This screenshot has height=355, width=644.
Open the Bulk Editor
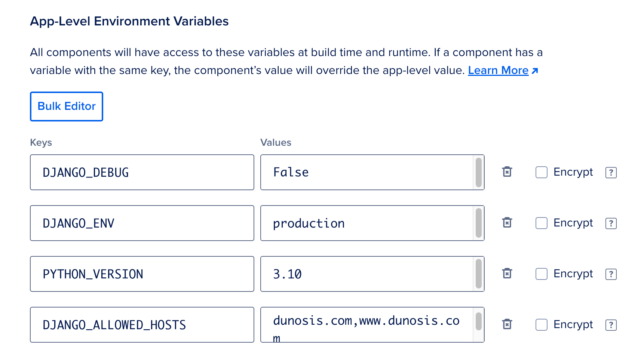point(67,106)
